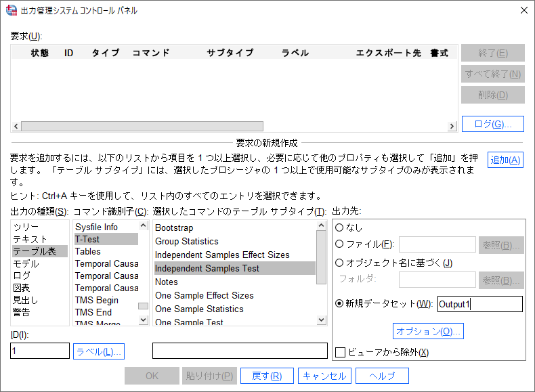Select the なし output destination radio button

click(339, 227)
